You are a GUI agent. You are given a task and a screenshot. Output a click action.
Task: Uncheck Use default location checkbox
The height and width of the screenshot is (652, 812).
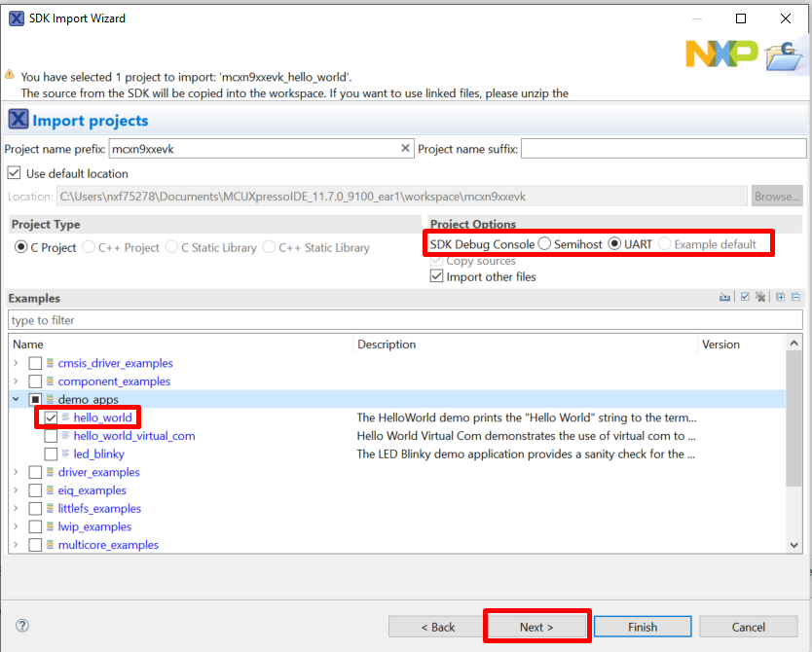click(x=14, y=173)
